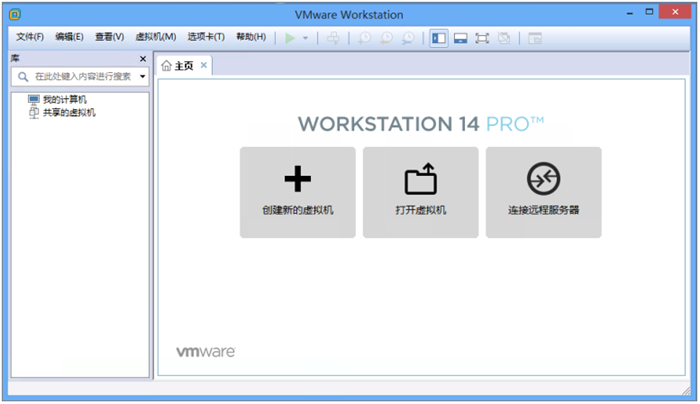The image size is (700, 404).
Task: Click the 连接远程服务器 tile
Action: 544,192
